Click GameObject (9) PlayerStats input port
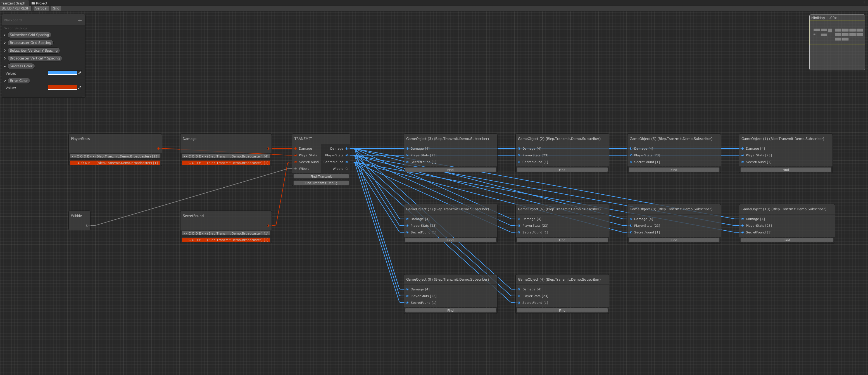This screenshot has height=375, width=868. (407, 296)
